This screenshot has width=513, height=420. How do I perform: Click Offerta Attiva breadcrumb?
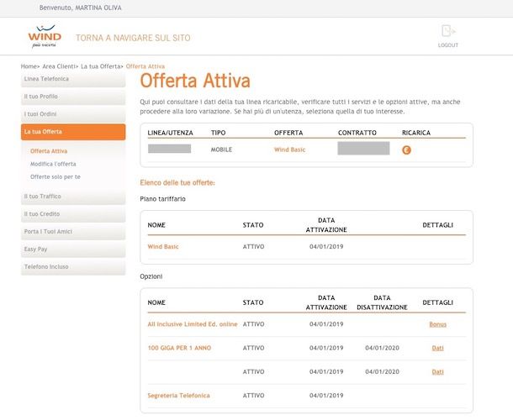tap(145, 66)
